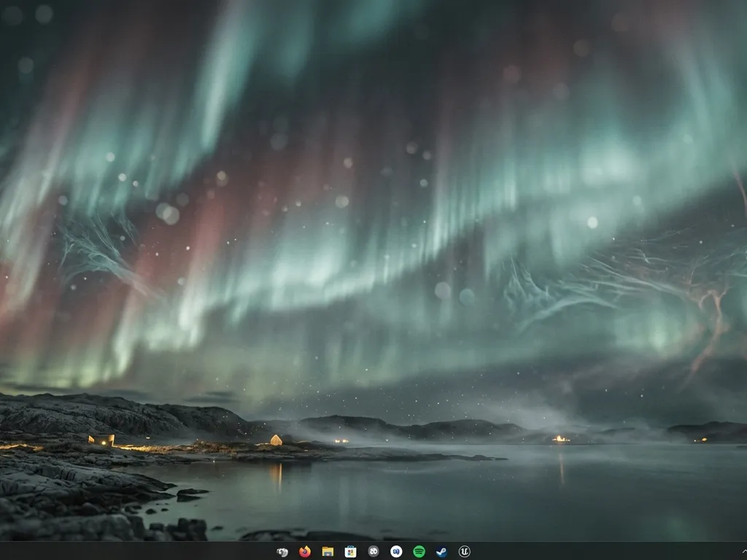The width and height of the screenshot is (747, 560).
Task: Open the software store app
Action: pos(351,552)
